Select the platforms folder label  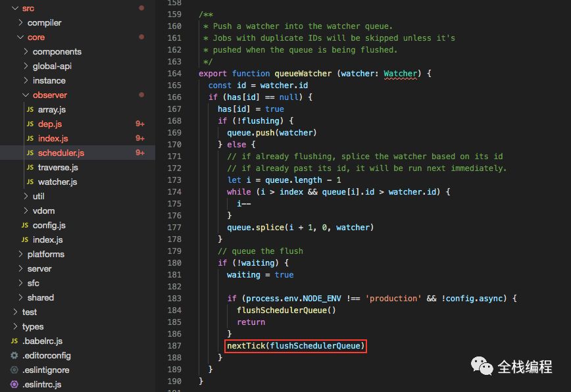46,254
